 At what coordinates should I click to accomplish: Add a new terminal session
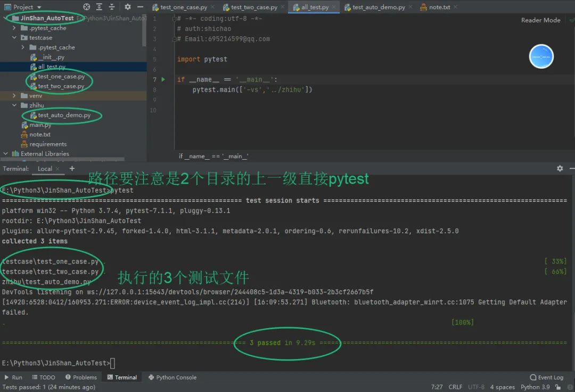72,168
